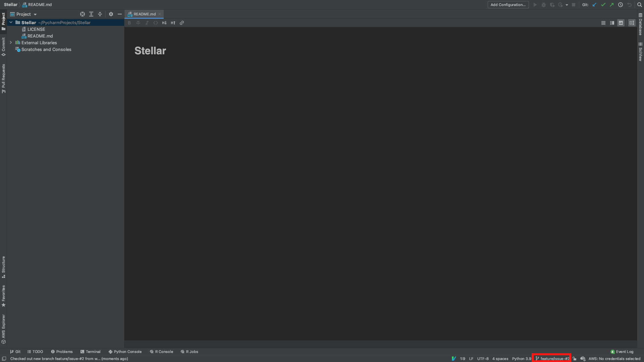Viewport: 644px width, 362px height.
Task: Click the locate file target icon
Action: tap(83, 14)
